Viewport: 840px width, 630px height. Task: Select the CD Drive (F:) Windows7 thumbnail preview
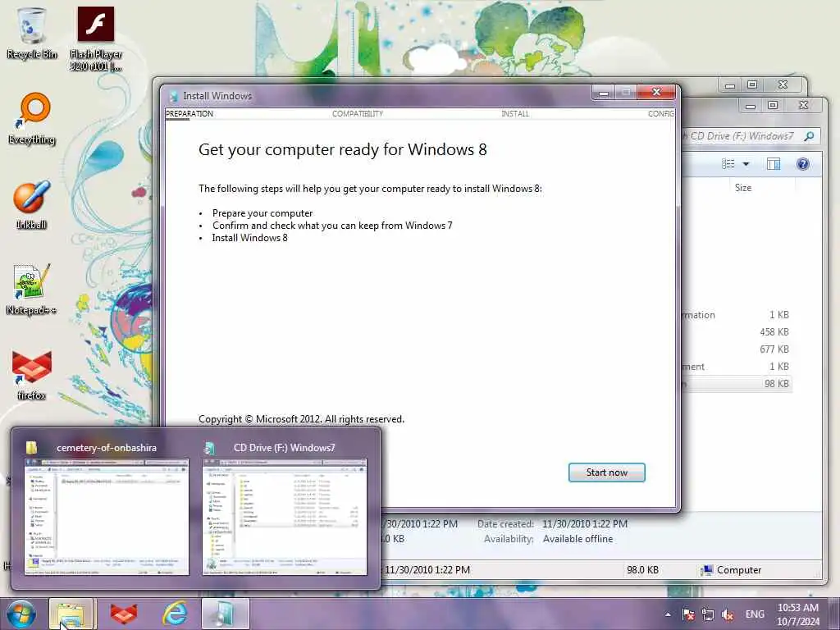pyautogui.click(x=285, y=517)
